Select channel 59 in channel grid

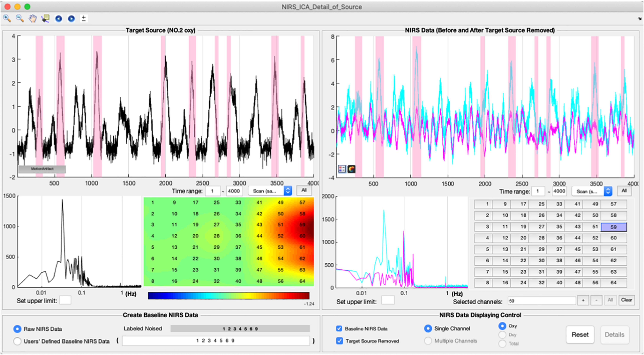(x=614, y=227)
